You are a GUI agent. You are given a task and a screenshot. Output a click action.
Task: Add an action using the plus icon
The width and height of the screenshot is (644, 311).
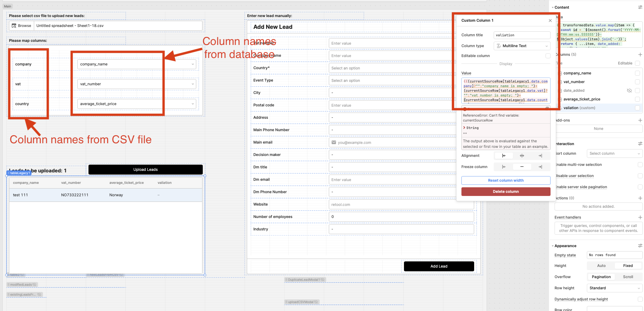tap(640, 198)
